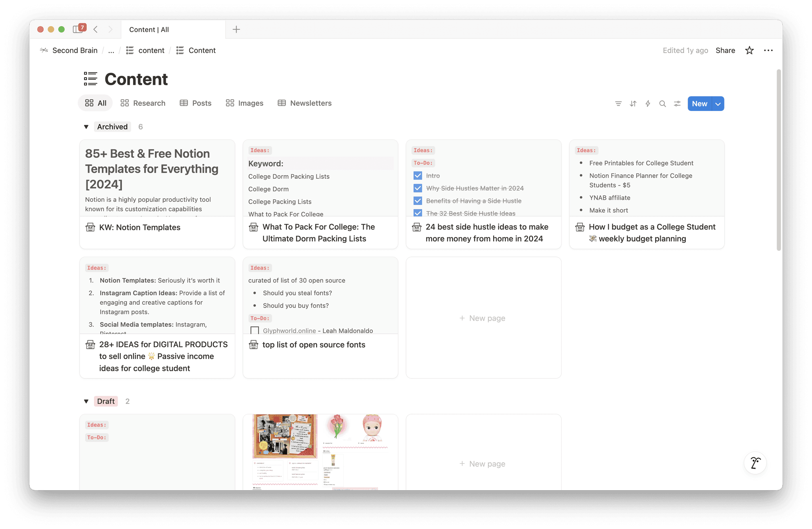Collapse the Archived group triangle
Image resolution: width=812 pixels, height=529 pixels.
tap(86, 127)
